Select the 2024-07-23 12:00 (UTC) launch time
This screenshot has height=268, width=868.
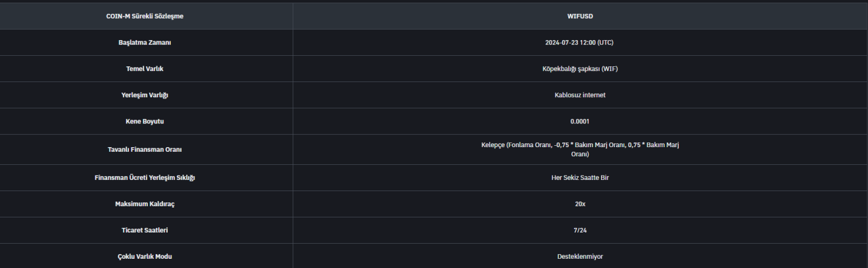click(579, 43)
